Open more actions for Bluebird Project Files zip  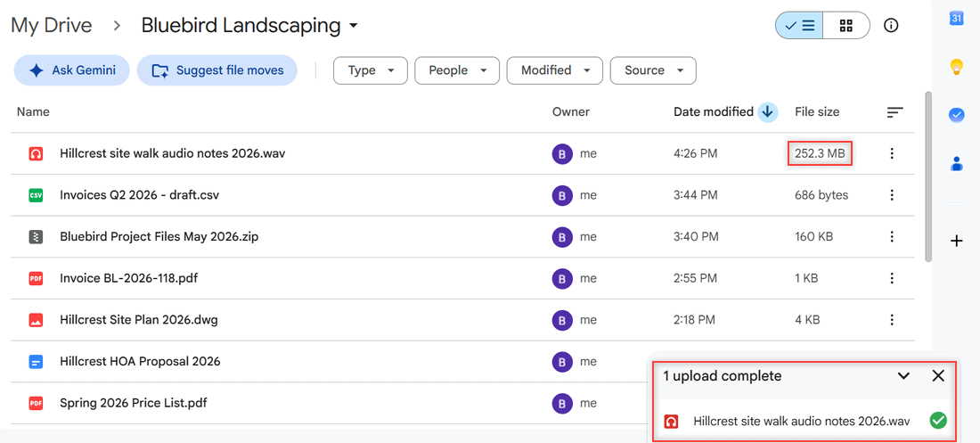click(892, 236)
